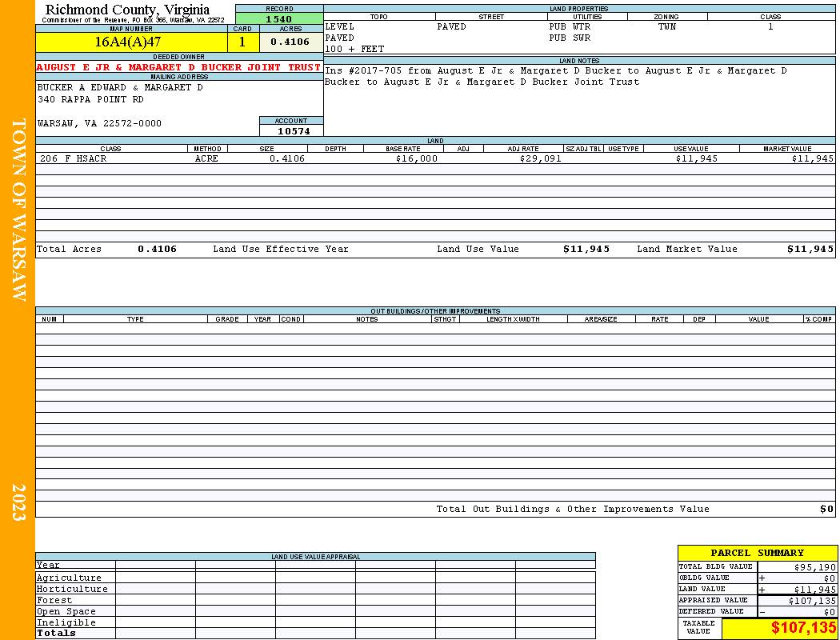
Task: Click land class 206 F HSACR
Action: 73,159
